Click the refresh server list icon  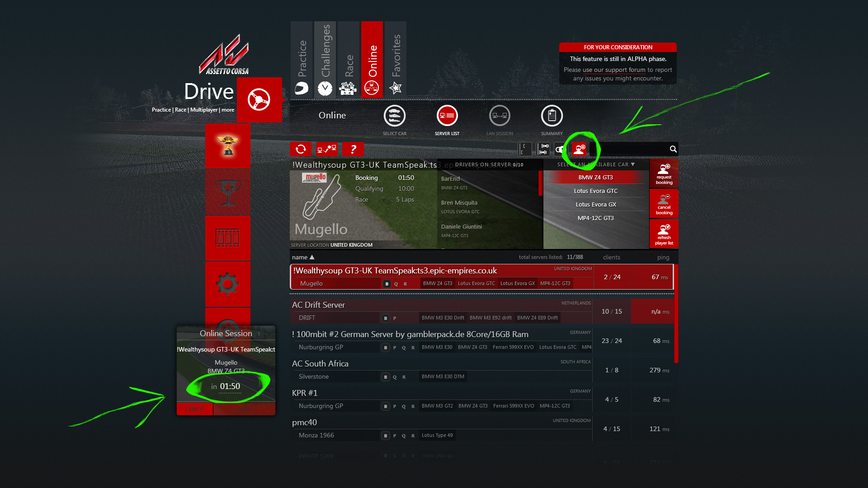(x=301, y=149)
